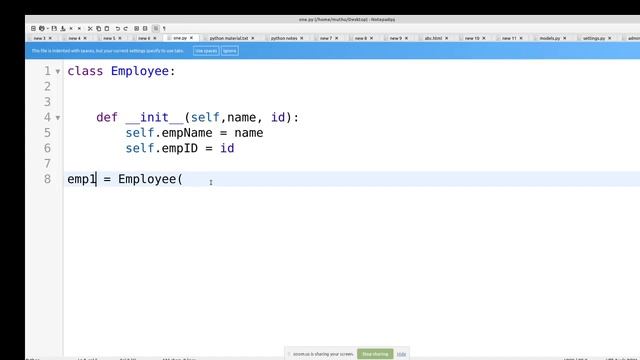Screen dimensions: 640x360
Task: Click __init__ in line 4
Action: (154, 118)
